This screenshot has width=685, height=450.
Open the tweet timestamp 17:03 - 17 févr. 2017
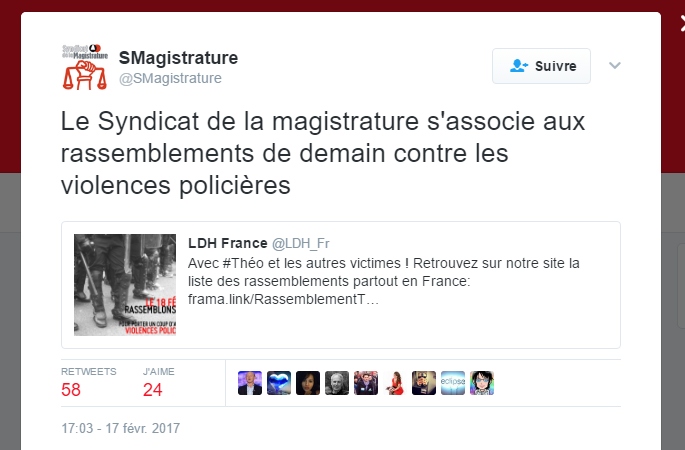coord(121,428)
